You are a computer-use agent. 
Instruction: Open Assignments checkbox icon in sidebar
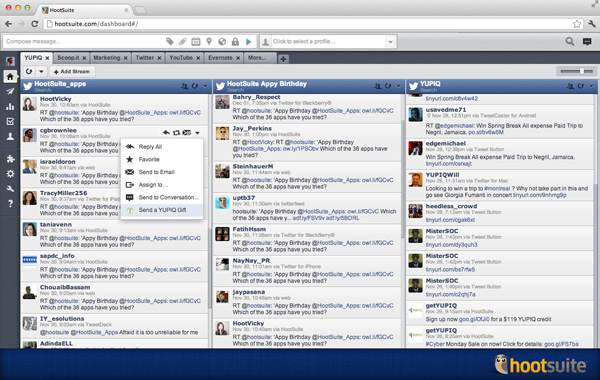pyautogui.click(x=10, y=122)
